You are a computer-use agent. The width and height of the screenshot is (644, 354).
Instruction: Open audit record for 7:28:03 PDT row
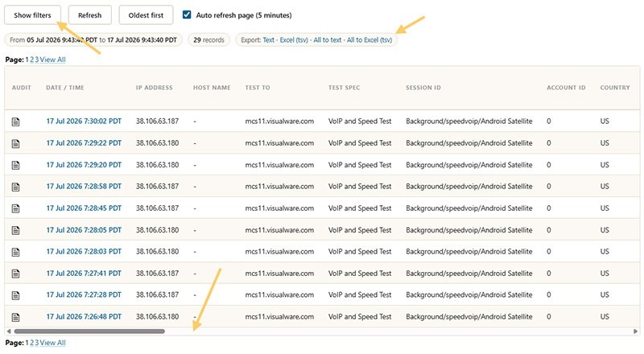coord(15,252)
